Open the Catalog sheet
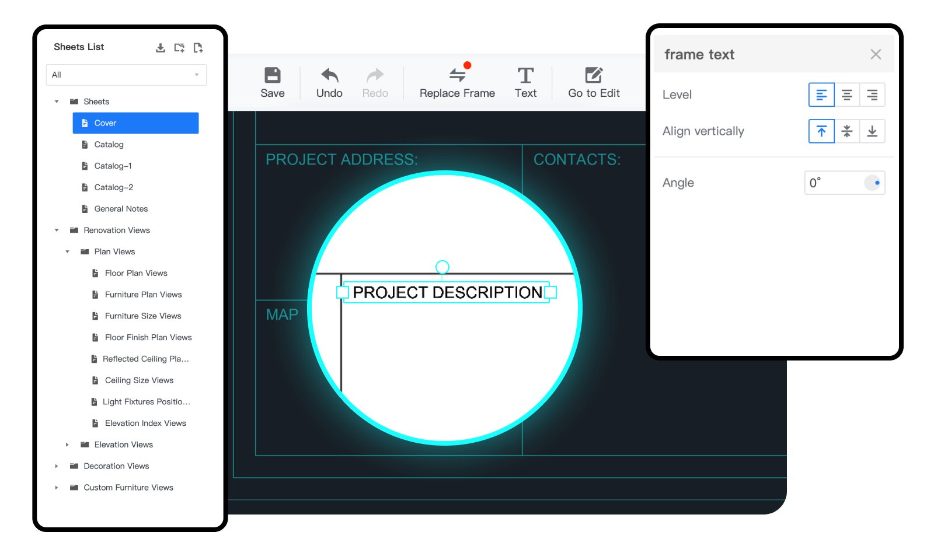This screenshot has width=934, height=560. tap(109, 145)
